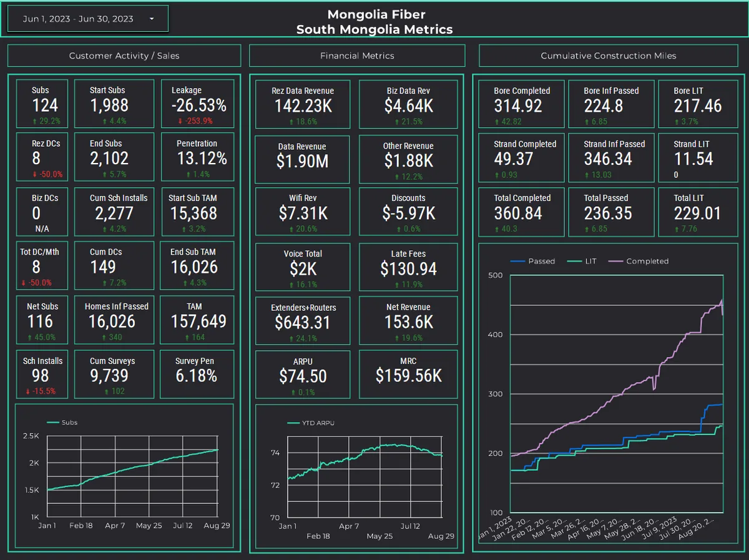Click the Start Subs 1,988 scorecard

(x=114, y=104)
